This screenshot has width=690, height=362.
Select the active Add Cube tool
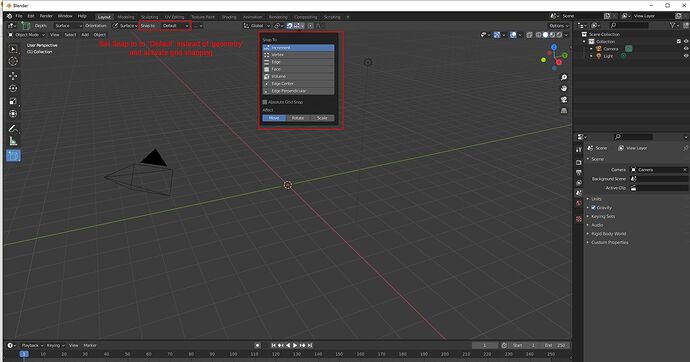(13, 156)
